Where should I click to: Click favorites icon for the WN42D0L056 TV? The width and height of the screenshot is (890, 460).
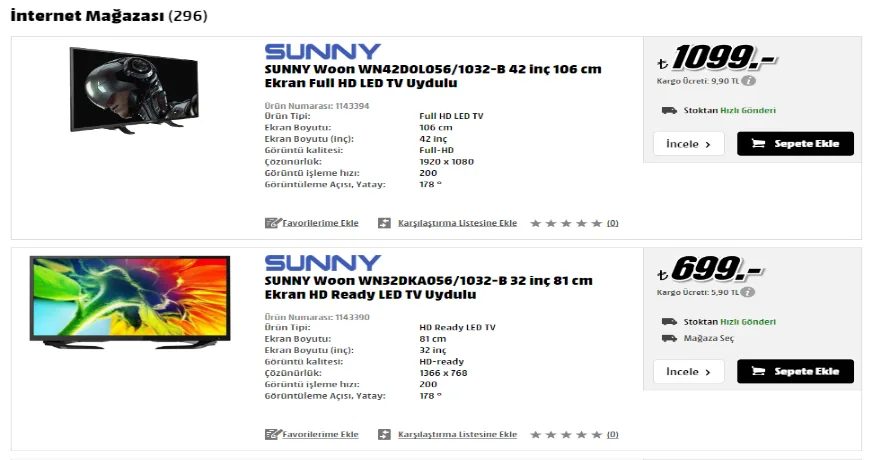(273, 223)
